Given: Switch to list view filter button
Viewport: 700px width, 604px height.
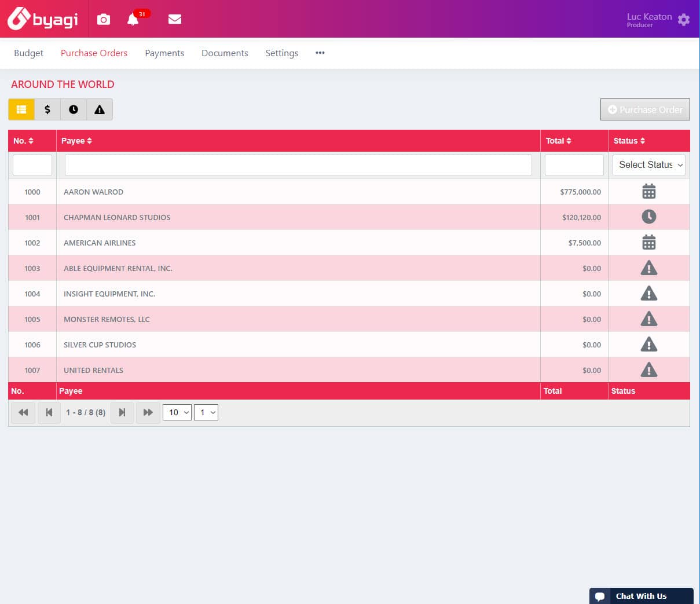Looking at the screenshot, I should pos(21,109).
